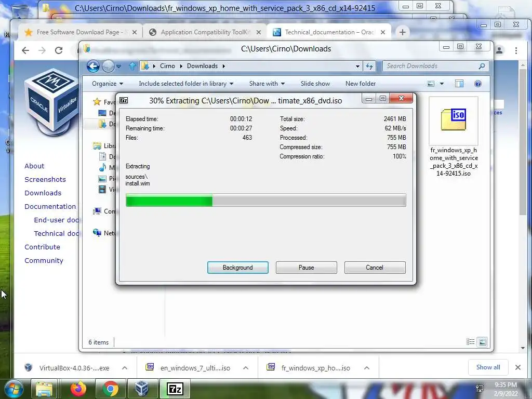Select the fr_windows_xp_home iso file
The image size is (532, 399).
pos(453,137)
